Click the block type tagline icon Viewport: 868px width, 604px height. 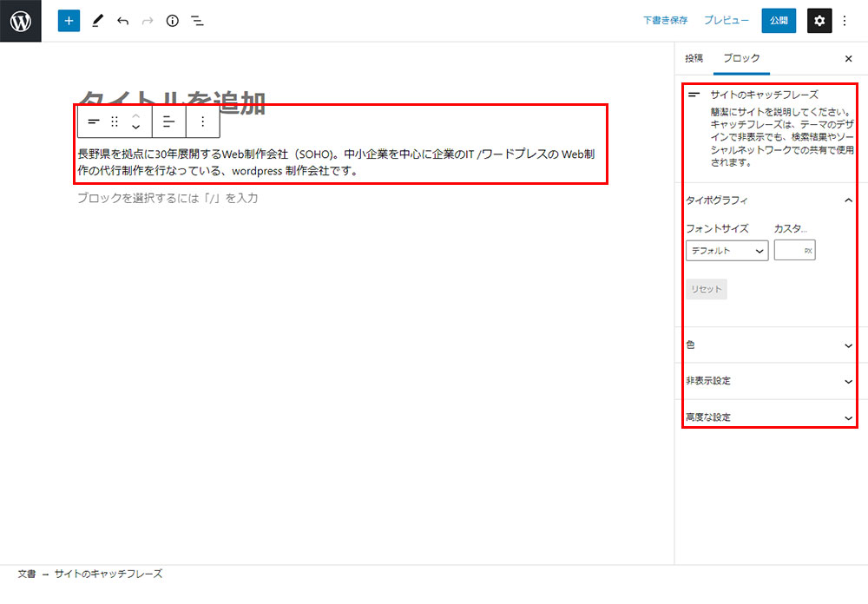coord(94,121)
